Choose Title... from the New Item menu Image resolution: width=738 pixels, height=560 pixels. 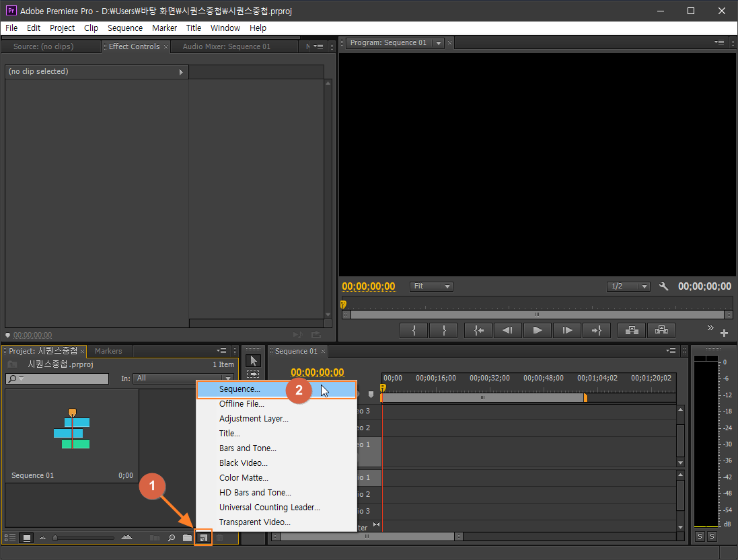tap(276, 434)
